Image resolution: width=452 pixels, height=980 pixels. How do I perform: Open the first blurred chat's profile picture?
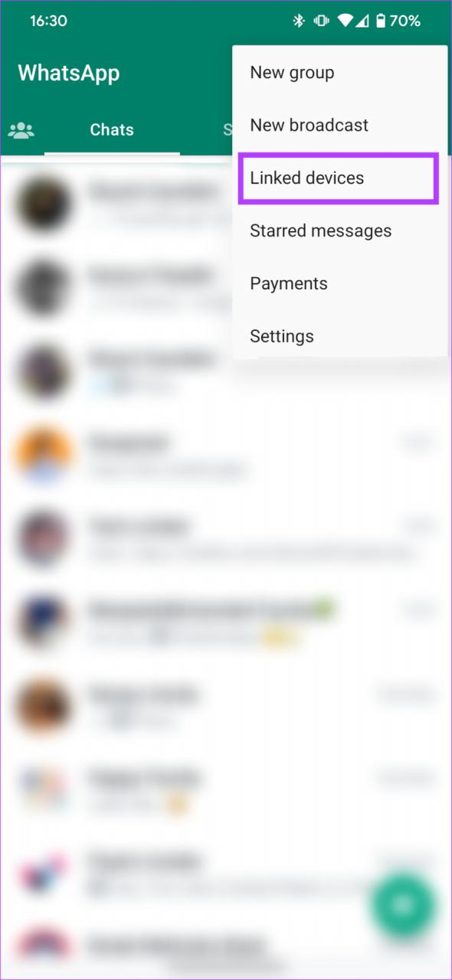tap(44, 203)
